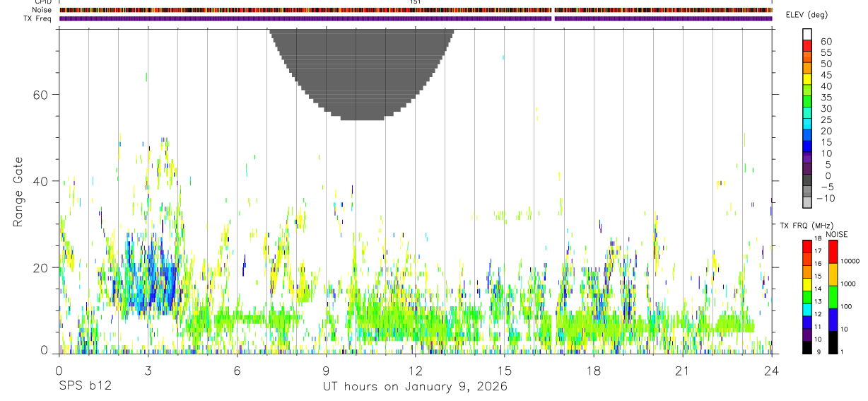The image size is (868, 401).
Task: Click the yellow segment of TX FRQ color bar
Action: click(807, 284)
